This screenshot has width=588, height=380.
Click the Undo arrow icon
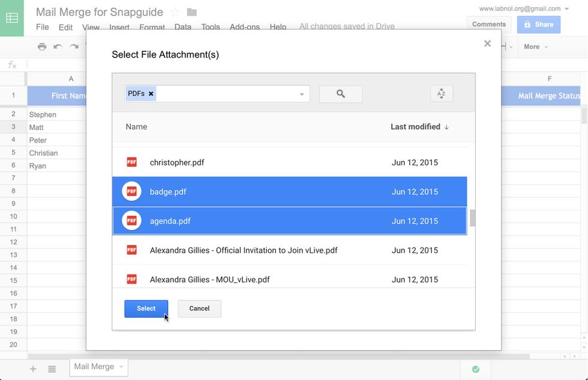click(58, 46)
